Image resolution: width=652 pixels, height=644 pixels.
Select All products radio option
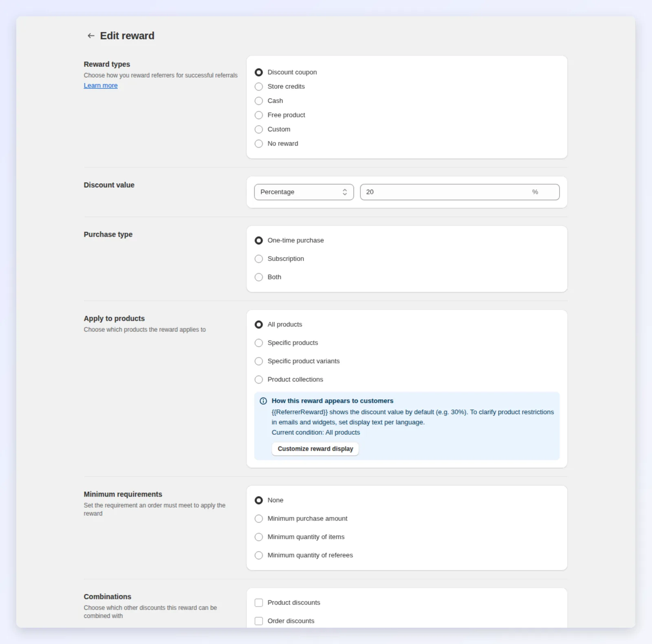click(259, 324)
